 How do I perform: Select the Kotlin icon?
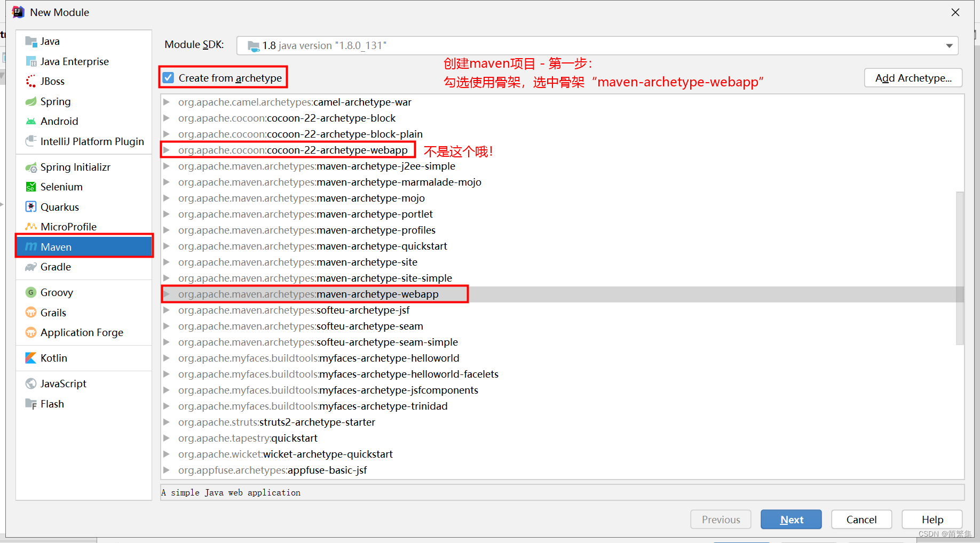(x=31, y=358)
